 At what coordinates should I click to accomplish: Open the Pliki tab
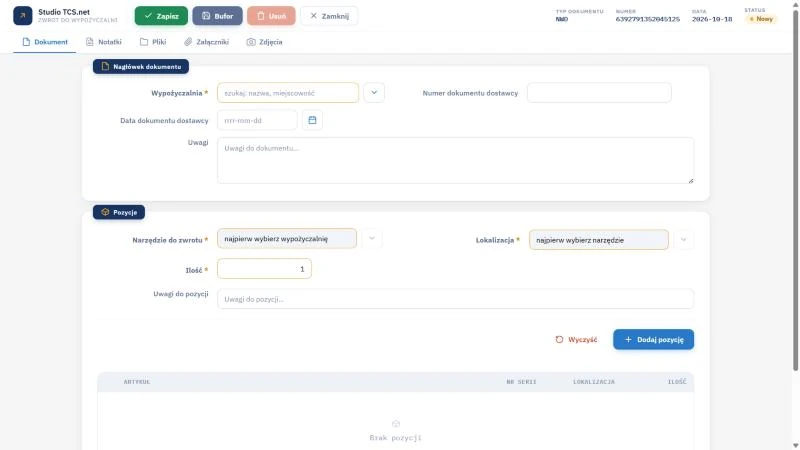pyautogui.click(x=153, y=42)
